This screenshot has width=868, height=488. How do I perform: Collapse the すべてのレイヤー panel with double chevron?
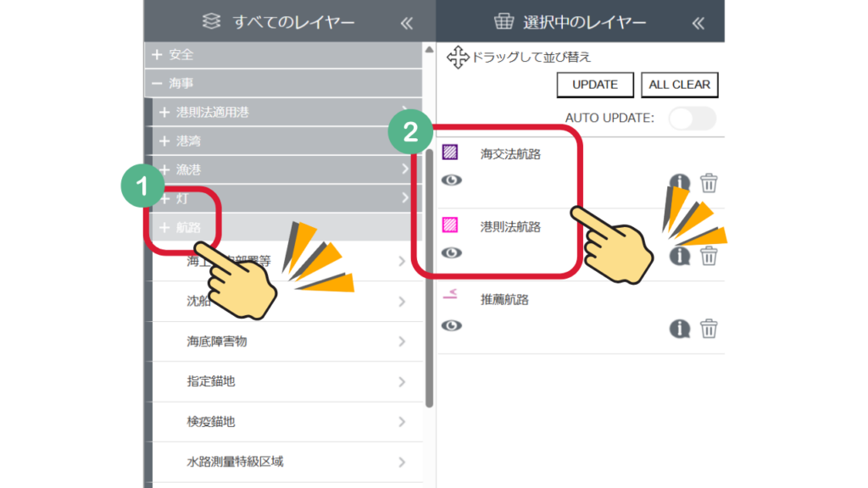(406, 23)
